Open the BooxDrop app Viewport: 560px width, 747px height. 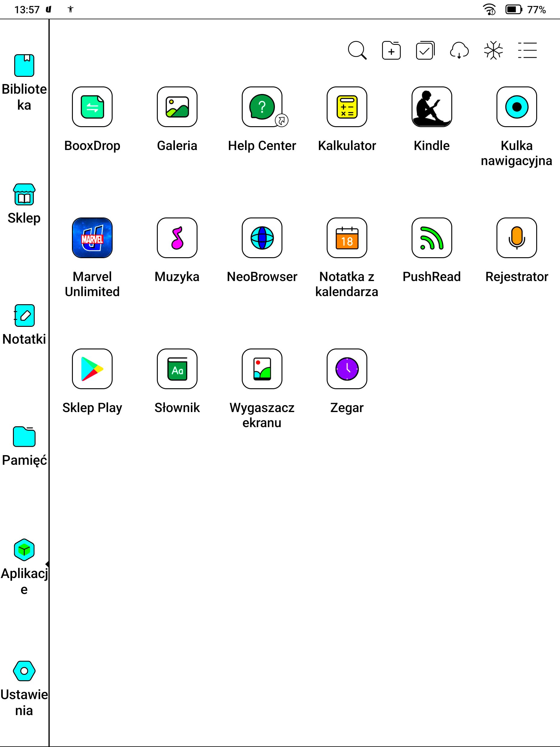point(92,107)
